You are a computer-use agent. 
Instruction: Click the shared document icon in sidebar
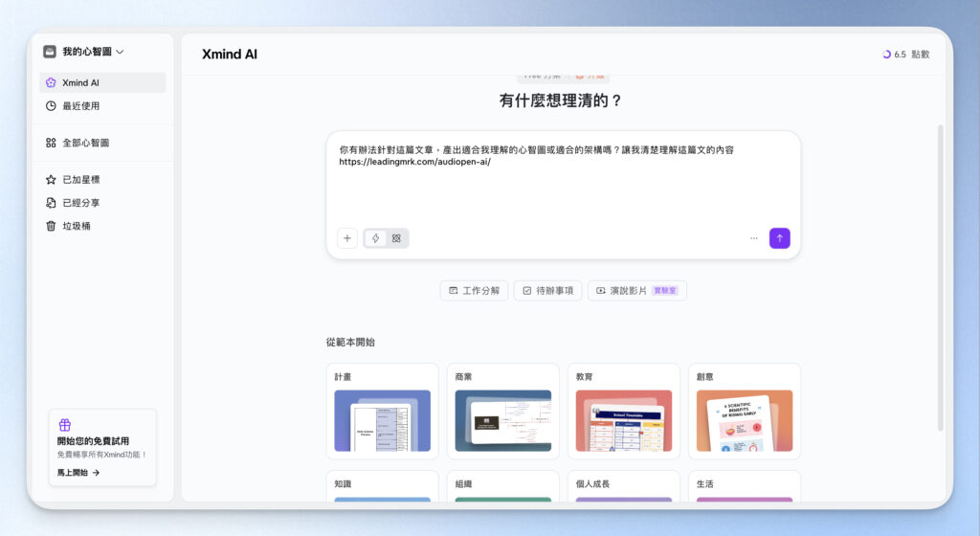click(51, 203)
